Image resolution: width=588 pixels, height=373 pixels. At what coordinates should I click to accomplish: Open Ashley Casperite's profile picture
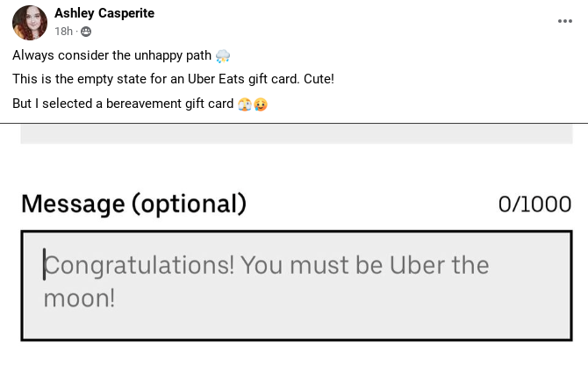(x=30, y=23)
